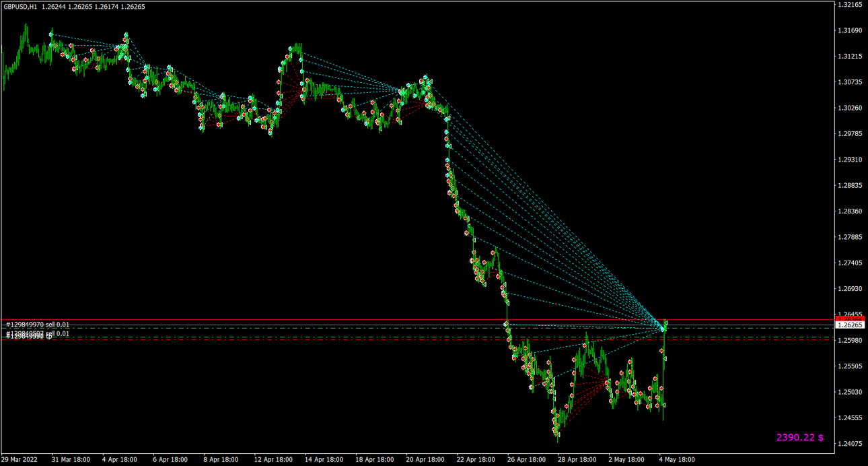Click the 1.29785 price axis label
The width and height of the screenshot is (868, 466).
click(x=850, y=133)
